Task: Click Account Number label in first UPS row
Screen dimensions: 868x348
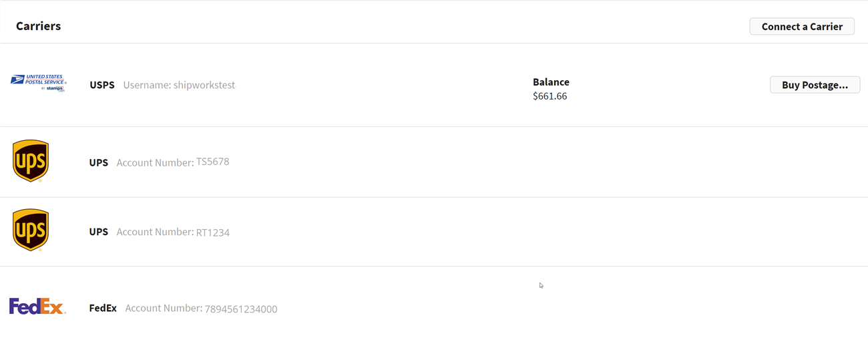Action: pos(155,162)
